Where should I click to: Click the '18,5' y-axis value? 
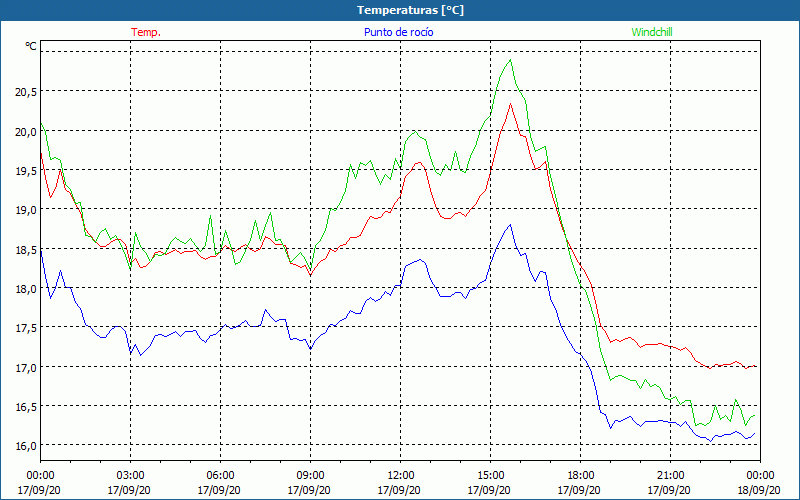coord(26,249)
